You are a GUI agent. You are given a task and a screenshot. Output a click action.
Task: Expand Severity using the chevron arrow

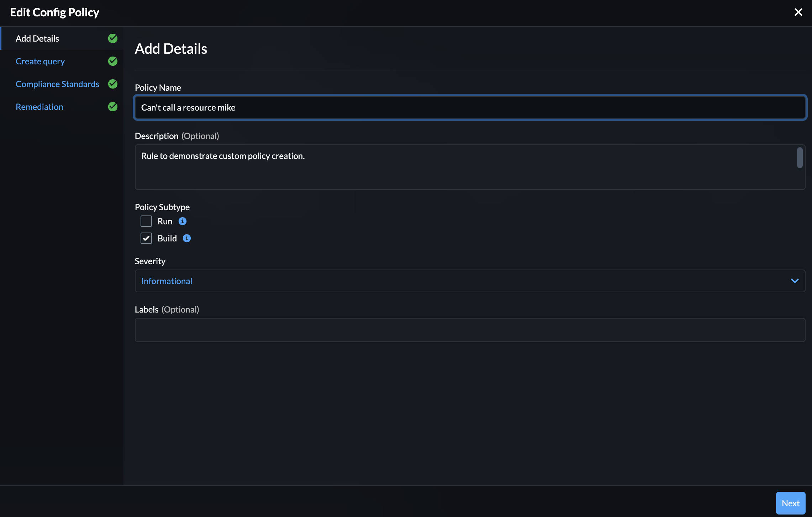795,281
